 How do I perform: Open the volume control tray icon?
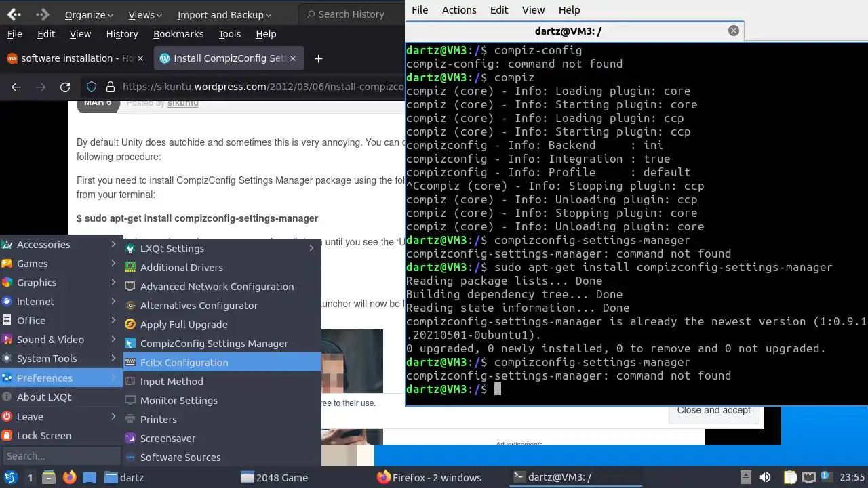pyautogui.click(x=765, y=477)
